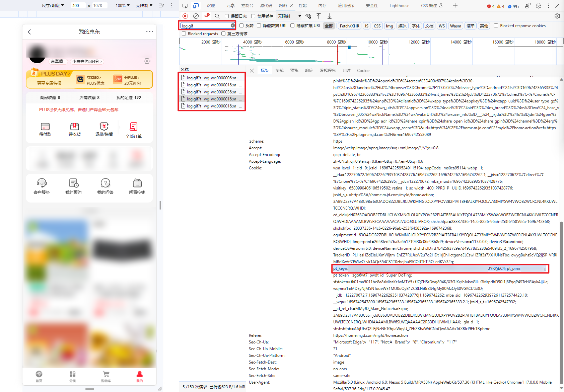Open the 100% zoom level dropdown
Screen dimensions: 564x392
(x=123, y=5)
